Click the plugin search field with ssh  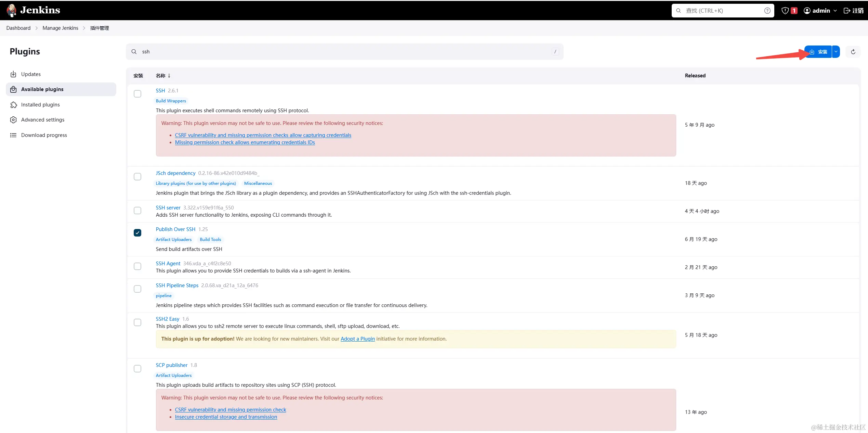pyautogui.click(x=342, y=52)
